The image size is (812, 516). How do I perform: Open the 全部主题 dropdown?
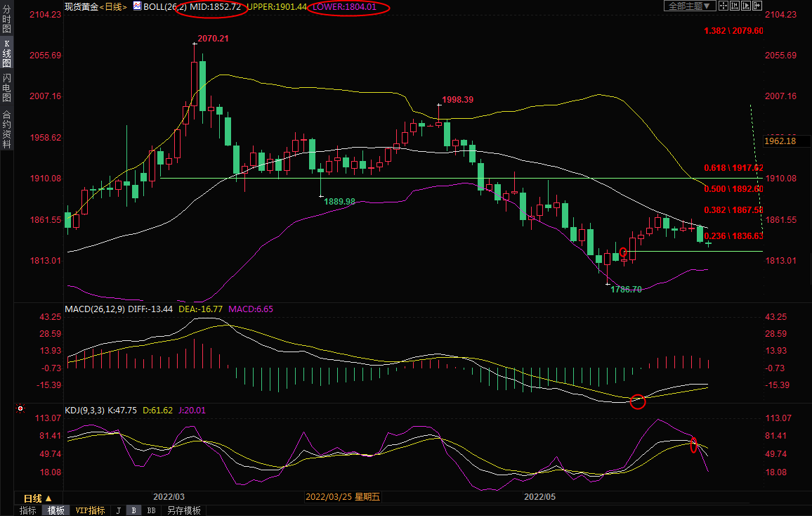[x=690, y=6]
